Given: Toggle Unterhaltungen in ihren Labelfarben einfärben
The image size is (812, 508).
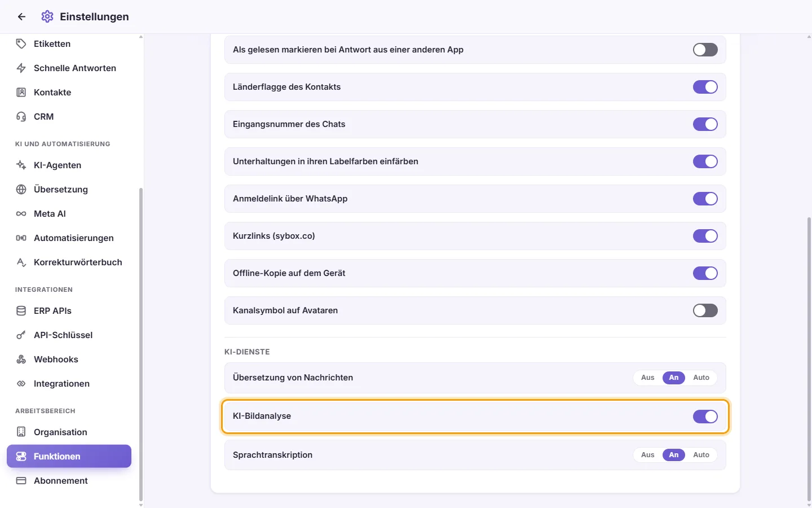Looking at the screenshot, I should (x=705, y=161).
